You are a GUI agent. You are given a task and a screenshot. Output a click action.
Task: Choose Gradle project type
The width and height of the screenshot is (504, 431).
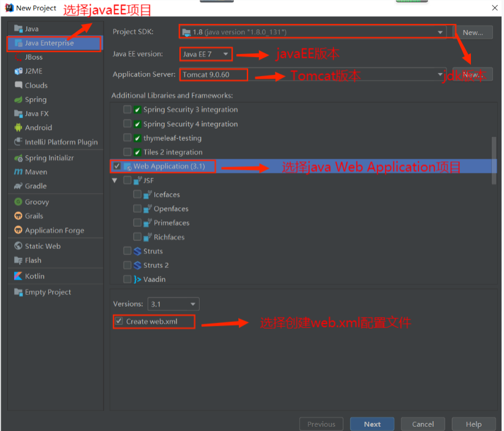coord(56,186)
